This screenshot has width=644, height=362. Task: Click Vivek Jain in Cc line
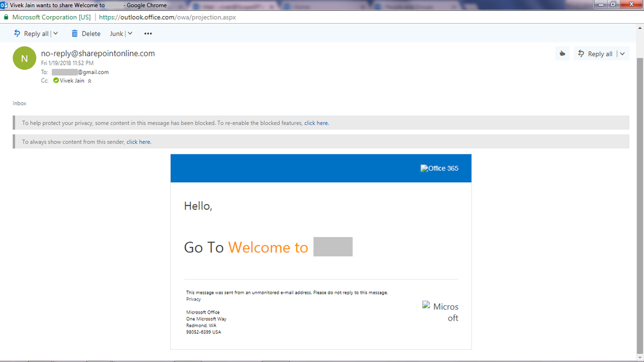click(x=72, y=81)
